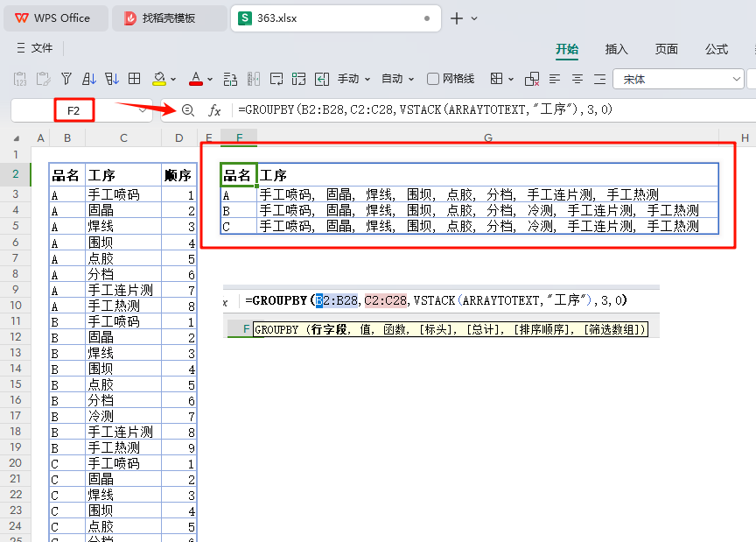This screenshot has width=756, height=542.
Task: Click the fx insert function icon
Action: tap(214, 110)
